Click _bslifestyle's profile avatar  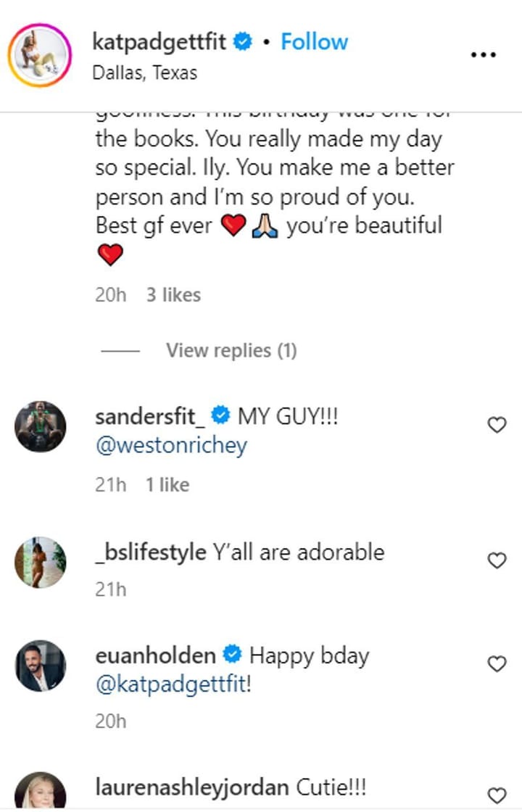40,555
